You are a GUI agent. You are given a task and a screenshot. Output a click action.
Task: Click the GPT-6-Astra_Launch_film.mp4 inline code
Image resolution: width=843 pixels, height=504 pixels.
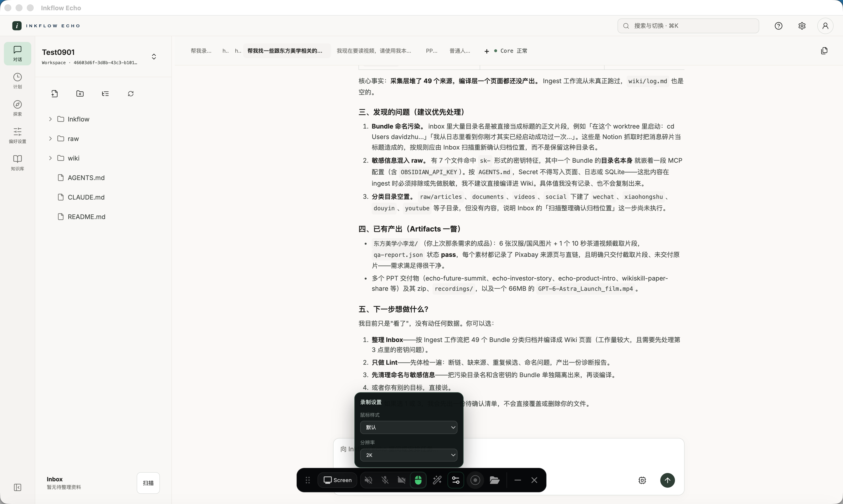[x=585, y=289]
